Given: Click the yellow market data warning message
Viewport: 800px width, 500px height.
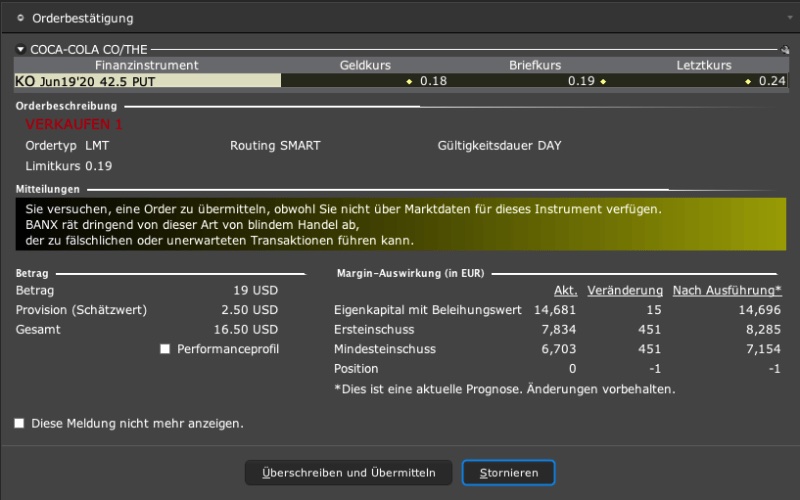Looking at the screenshot, I should [401, 224].
